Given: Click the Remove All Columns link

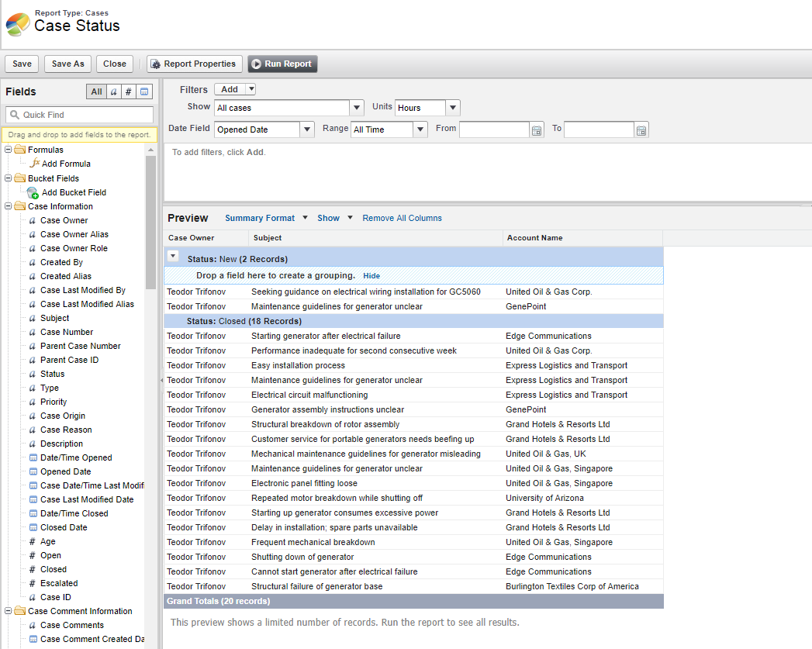Looking at the screenshot, I should coord(402,218).
